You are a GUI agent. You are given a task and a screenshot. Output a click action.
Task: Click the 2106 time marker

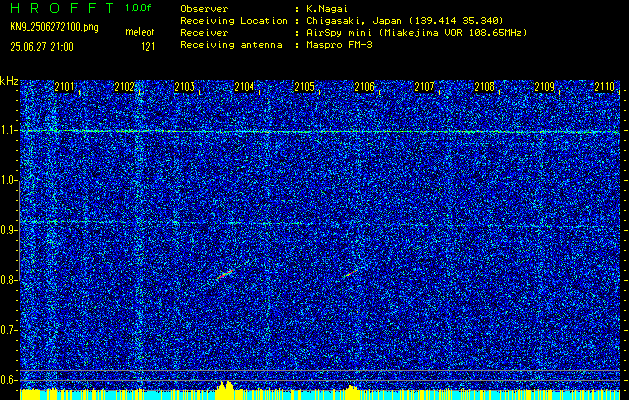coord(365,87)
